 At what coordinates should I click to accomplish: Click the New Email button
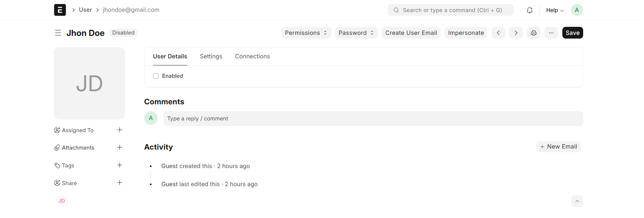coord(559,147)
